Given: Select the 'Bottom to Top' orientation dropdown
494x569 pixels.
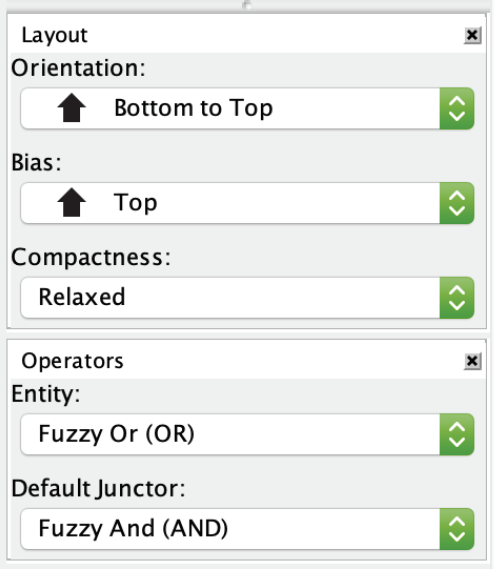Looking at the screenshot, I should [x=247, y=109].
